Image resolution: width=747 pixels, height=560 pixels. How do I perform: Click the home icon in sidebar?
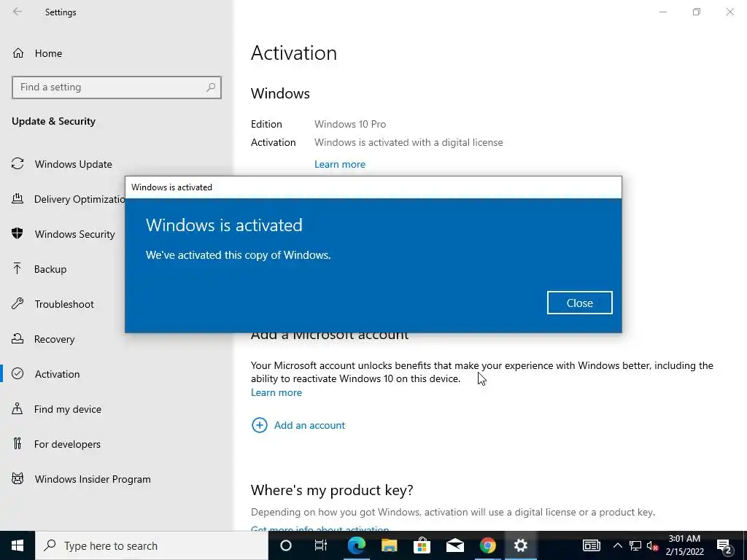[18, 53]
